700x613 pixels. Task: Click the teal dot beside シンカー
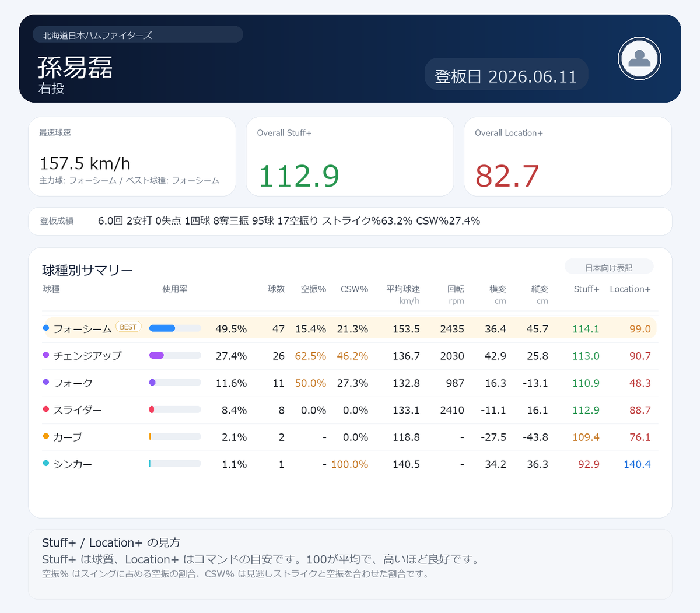pyautogui.click(x=46, y=463)
